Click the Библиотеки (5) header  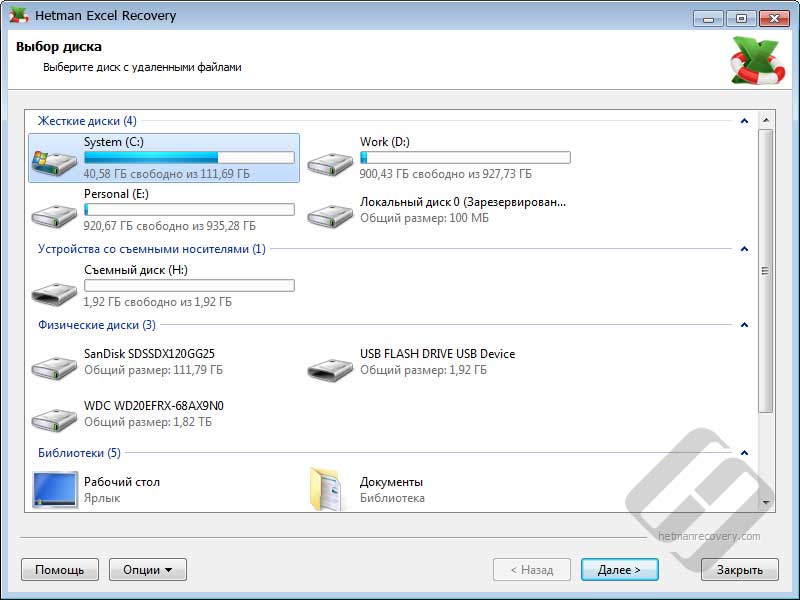pyautogui.click(x=79, y=453)
